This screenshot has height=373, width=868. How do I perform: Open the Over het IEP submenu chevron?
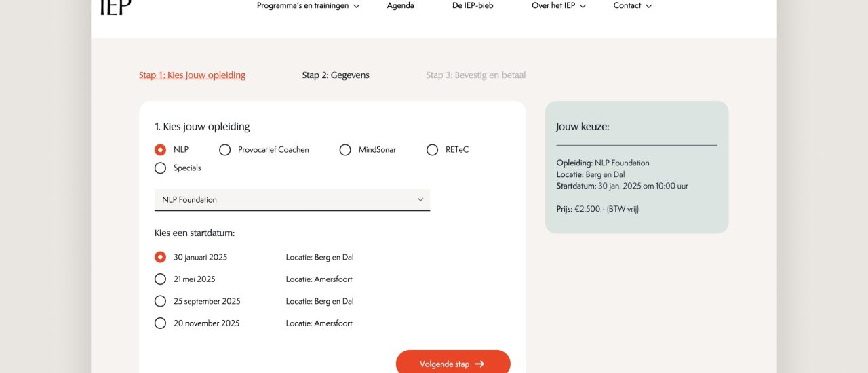pos(583,7)
